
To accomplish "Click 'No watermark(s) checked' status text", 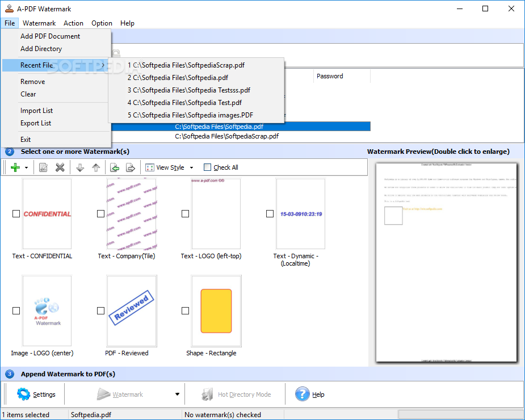I will (222, 415).
